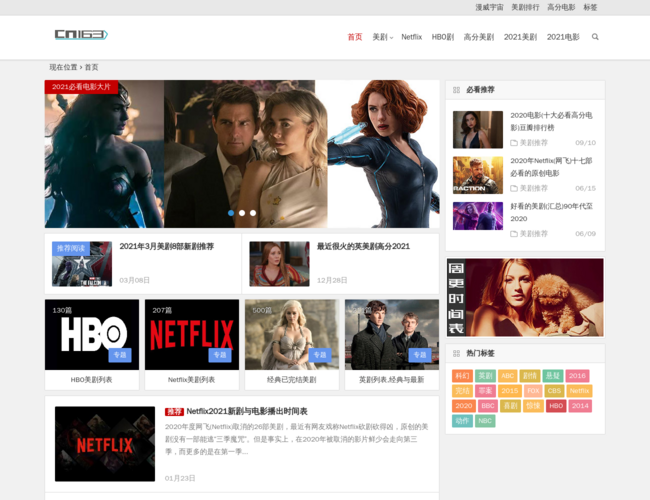Click folder icon under 2020电影十大必看 article

click(513, 143)
